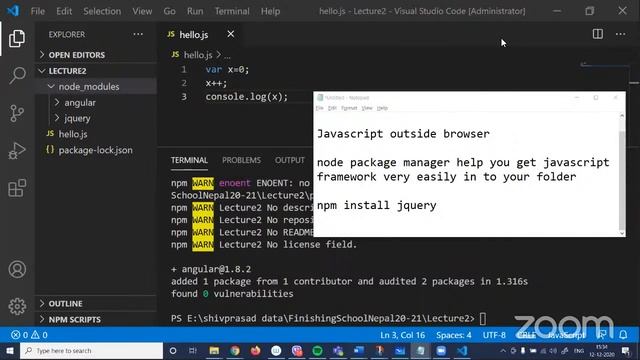Image resolution: width=640 pixels, height=360 pixels.
Task: Open the Manage gear icon
Action: (x=17, y=306)
